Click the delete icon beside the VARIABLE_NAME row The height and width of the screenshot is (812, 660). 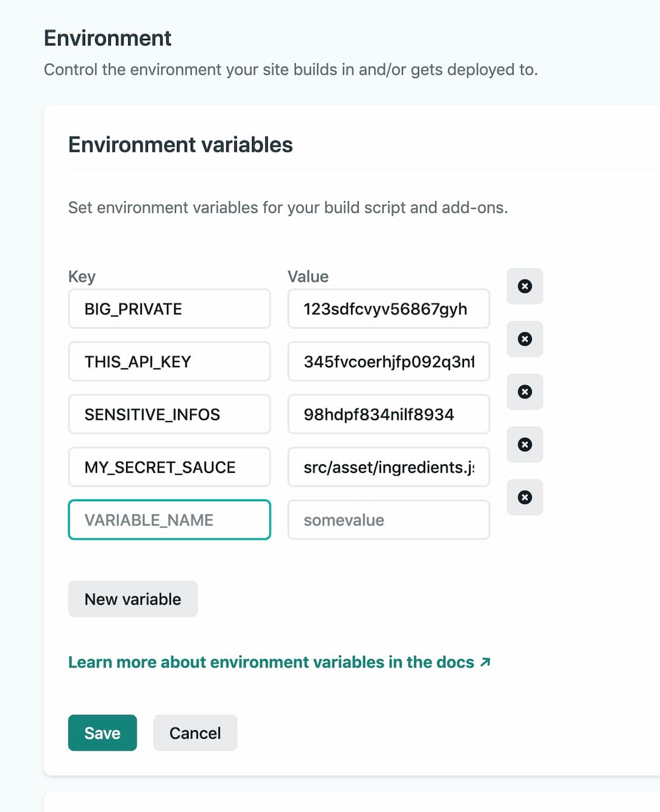(525, 497)
